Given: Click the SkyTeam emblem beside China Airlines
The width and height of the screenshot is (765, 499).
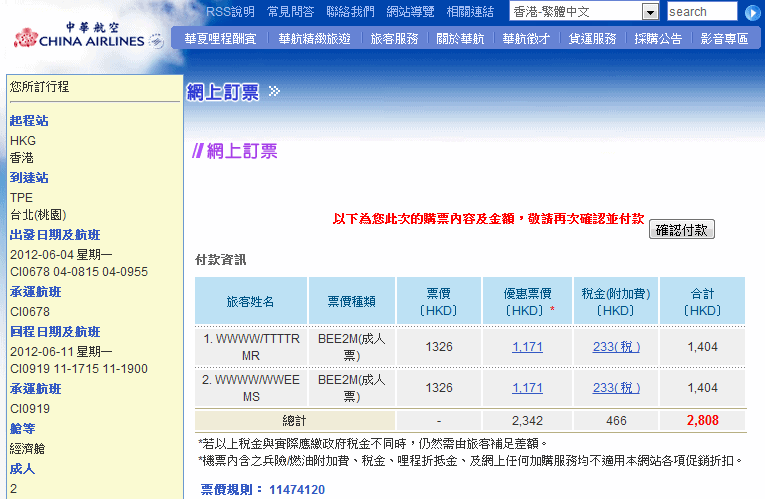Looking at the screenshot, I should [x=156, y=42].
